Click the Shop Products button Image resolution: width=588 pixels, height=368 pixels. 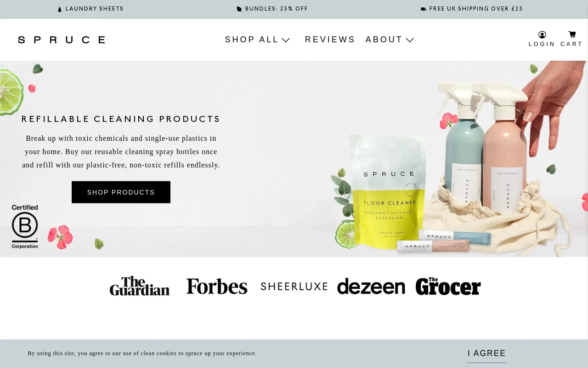[121, 192]
